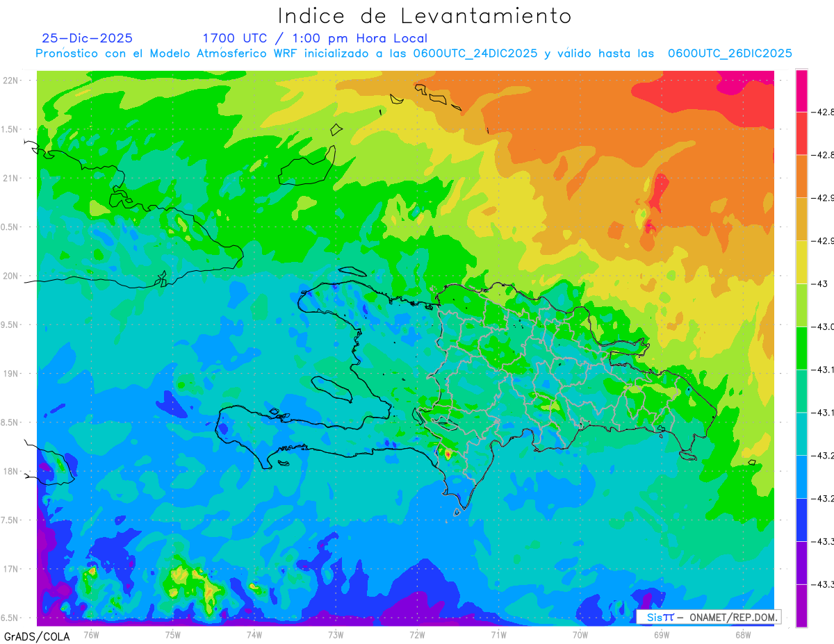
Task: Click the '20N' latitude axis label
Action: pos(12,276)
